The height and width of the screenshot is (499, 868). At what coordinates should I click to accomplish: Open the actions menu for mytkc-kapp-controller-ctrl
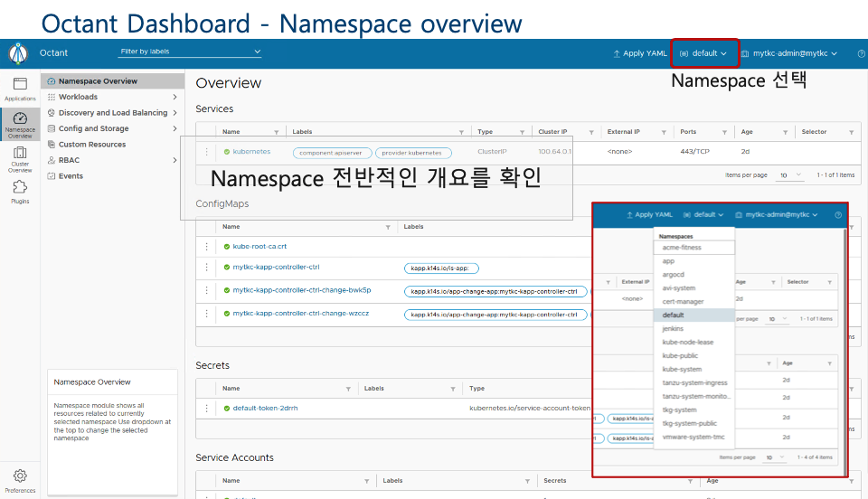point(206,268)
